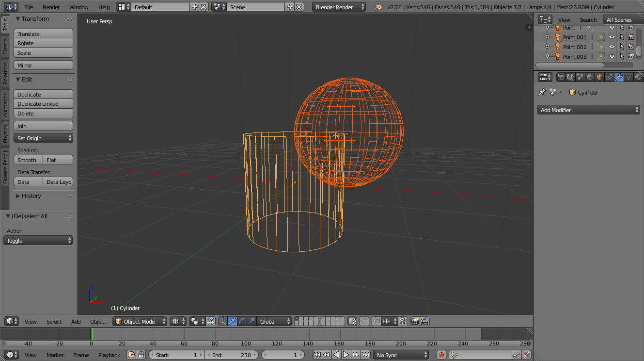Screen dimensions: 644x361
Task: Expand the History panel
Action: 30,196
